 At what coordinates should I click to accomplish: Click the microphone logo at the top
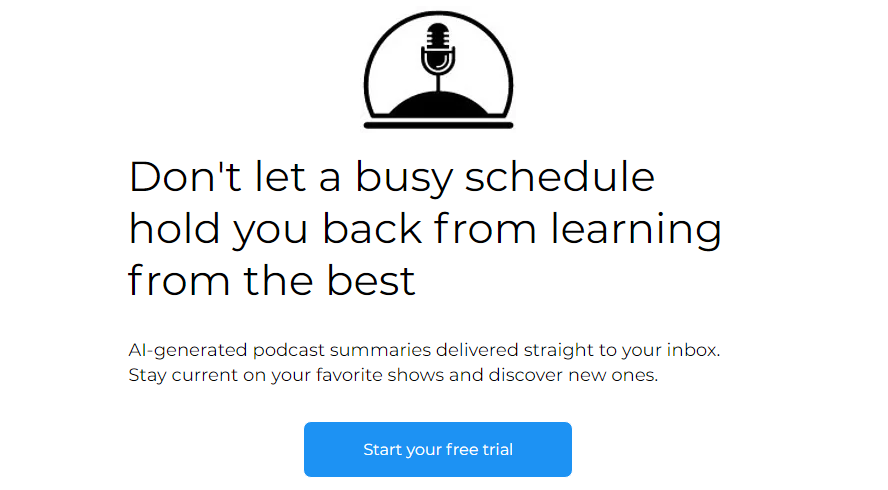[438, 70]
